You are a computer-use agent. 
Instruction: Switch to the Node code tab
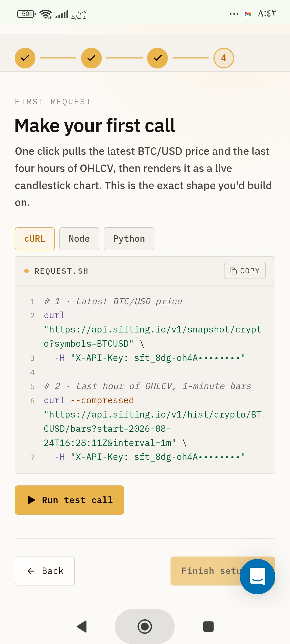[x=79, y=239]
